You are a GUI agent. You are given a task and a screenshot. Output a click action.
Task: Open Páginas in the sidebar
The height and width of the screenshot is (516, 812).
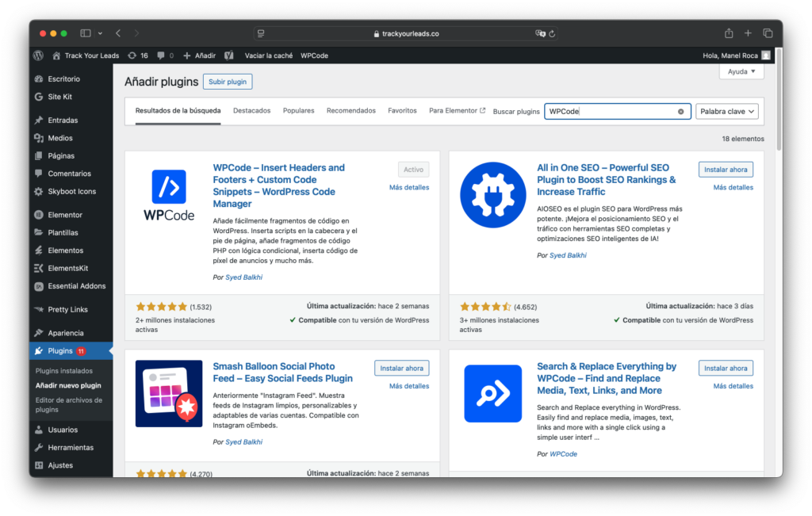point(61,156)
